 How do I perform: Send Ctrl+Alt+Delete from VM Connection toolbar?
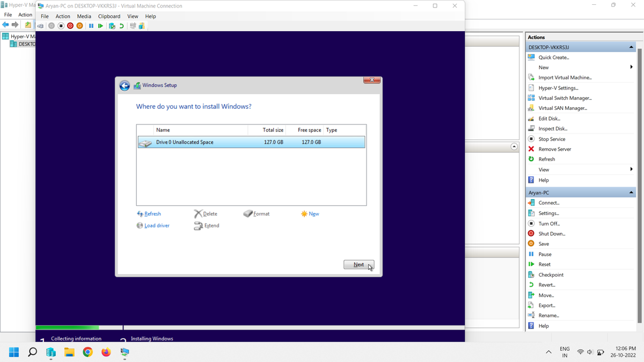[40, 26]
